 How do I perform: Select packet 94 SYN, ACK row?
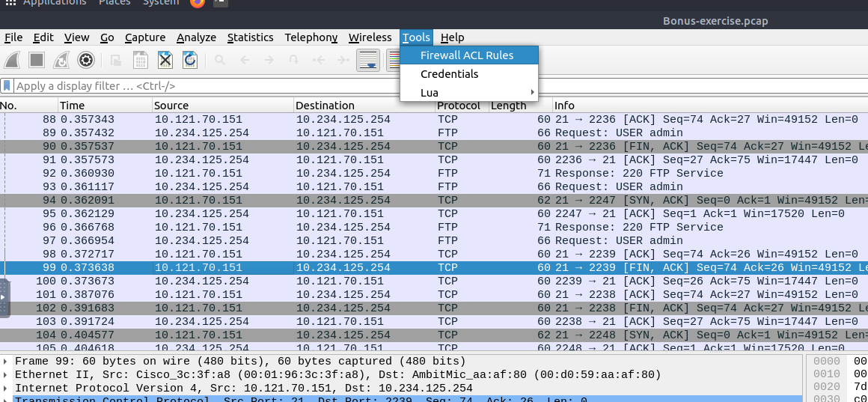pos(434,201)
